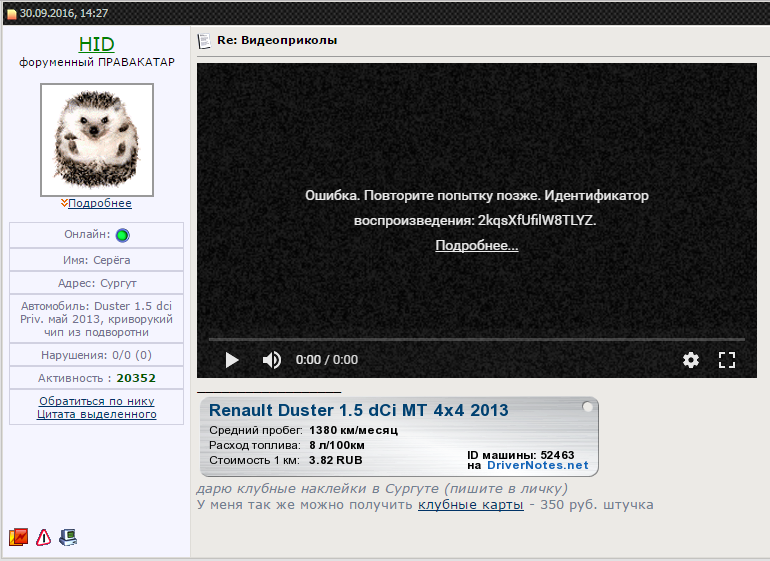Screen dimensions: 770x561
Task: Click the hedgehog avatar image
Action: [x=97, y=140]
